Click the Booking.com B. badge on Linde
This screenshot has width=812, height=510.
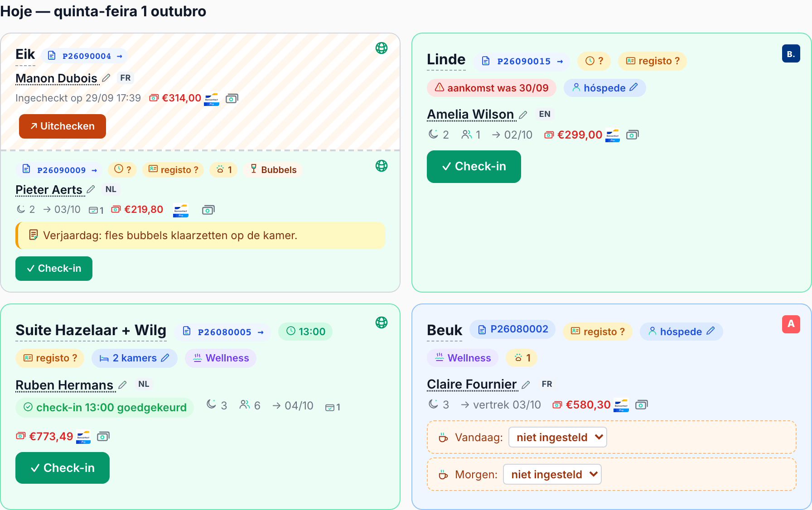coord(791,54)
